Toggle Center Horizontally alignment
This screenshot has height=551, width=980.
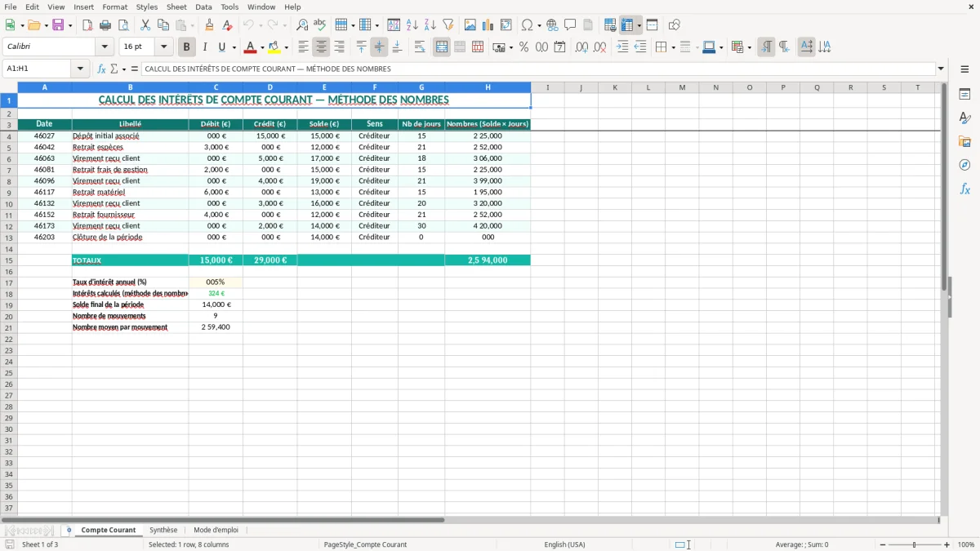321,47
